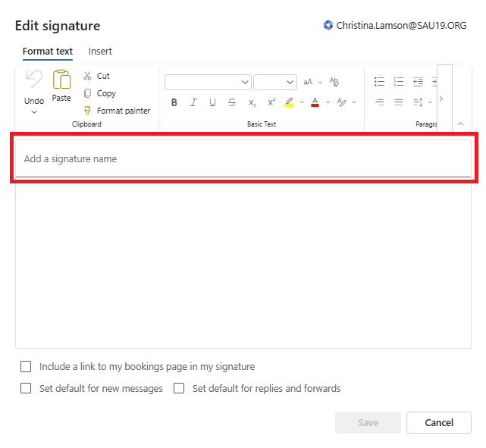
Task: Collapse the ribbon with the chevron
Action: pos(460,124)
